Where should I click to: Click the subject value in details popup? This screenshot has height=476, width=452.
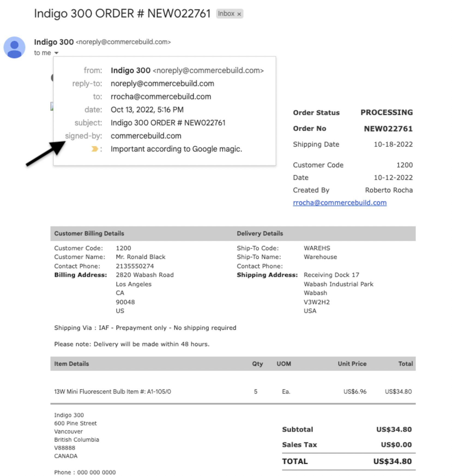coord(168,123)
